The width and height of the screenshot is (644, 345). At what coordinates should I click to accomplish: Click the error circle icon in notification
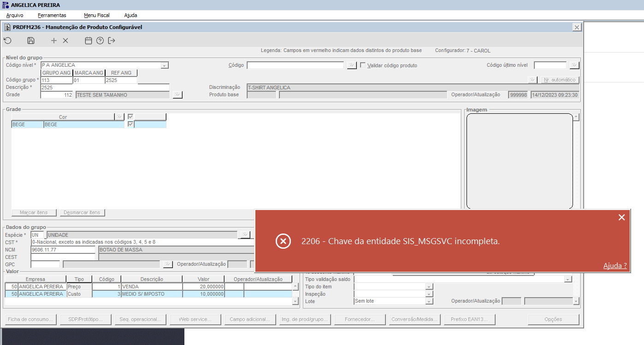[283, 241]
